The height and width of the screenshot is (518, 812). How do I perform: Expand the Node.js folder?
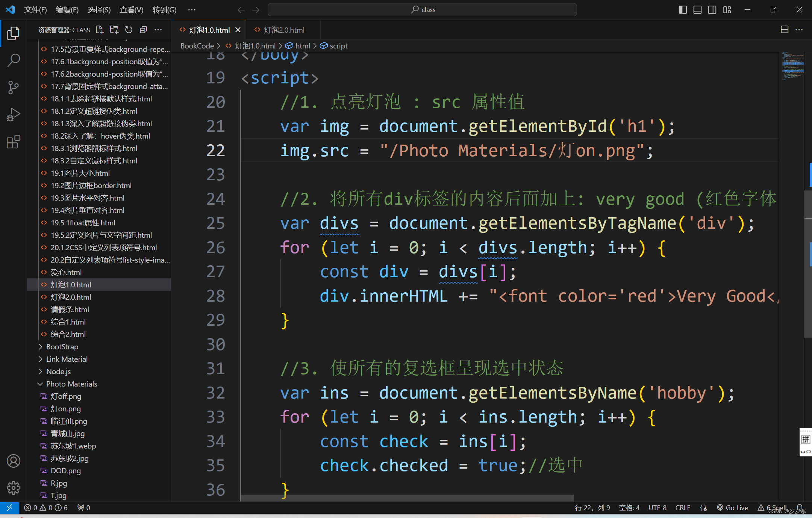click(58, 372)
